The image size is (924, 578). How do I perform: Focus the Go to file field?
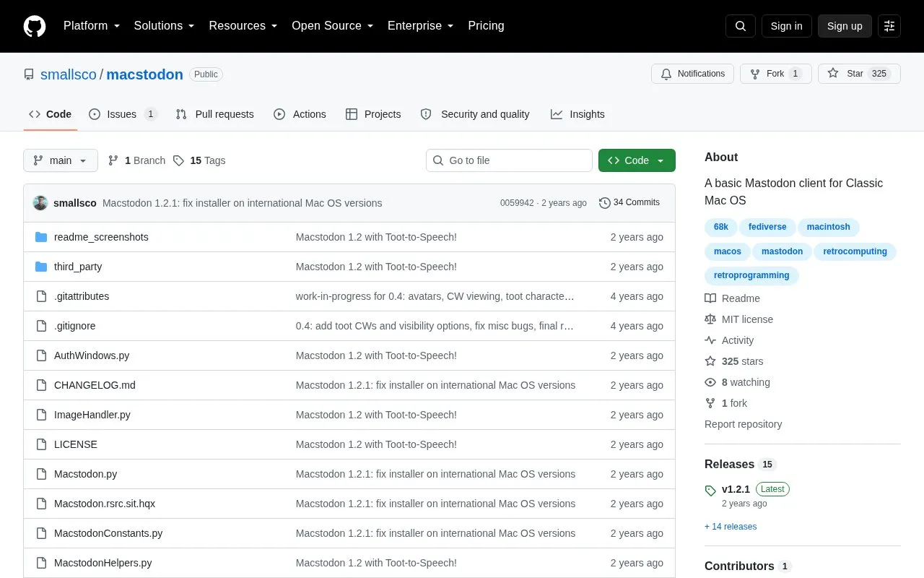click(509, 160)
